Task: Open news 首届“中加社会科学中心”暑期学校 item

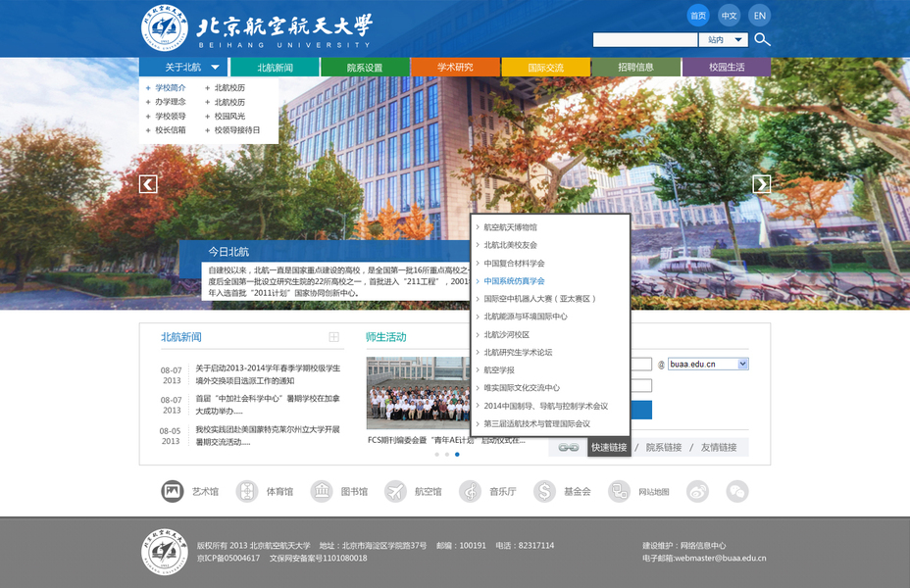Action: click(x=268, y=405)
